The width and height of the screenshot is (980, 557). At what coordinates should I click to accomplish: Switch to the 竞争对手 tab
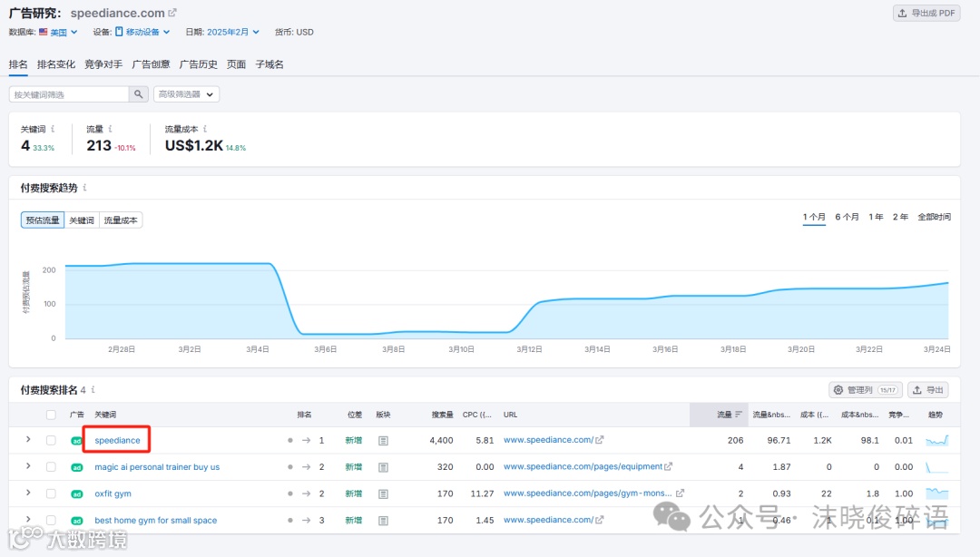pos(103,64)
